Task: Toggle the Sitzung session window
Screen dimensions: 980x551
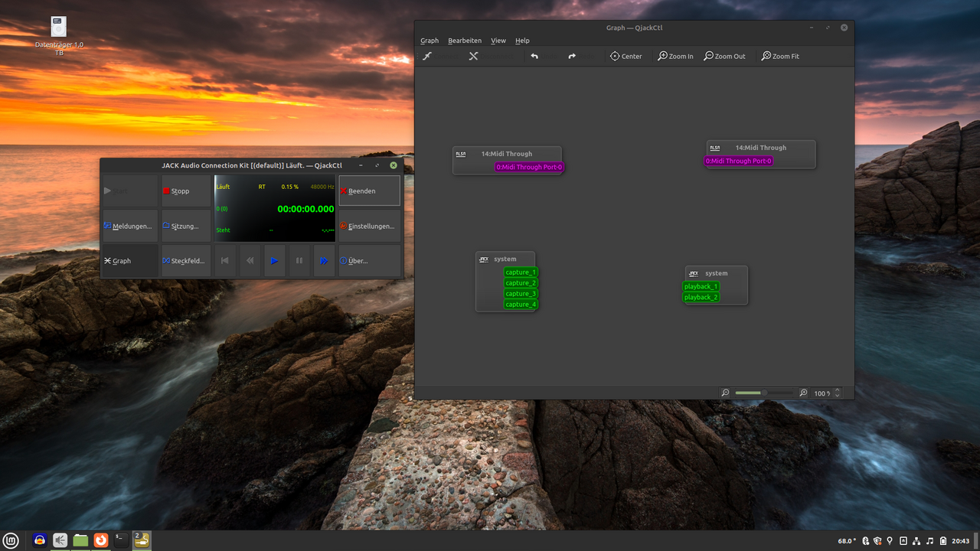Action: click(x=186, y=227)
